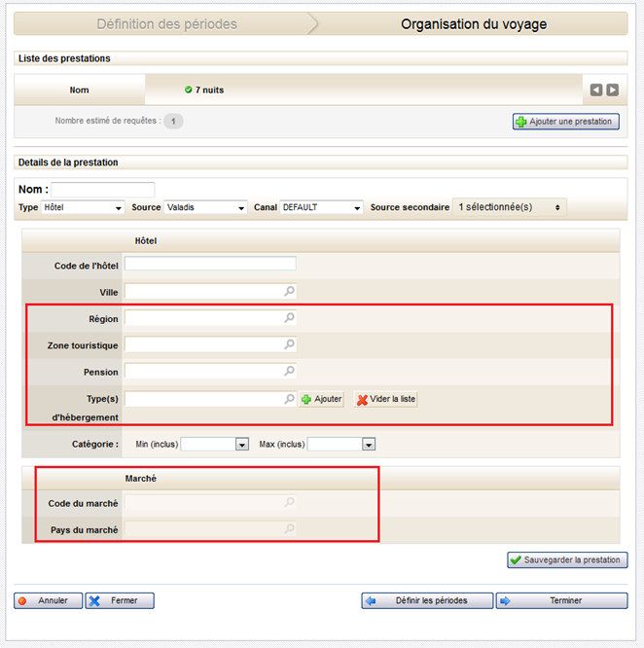Open the Type dropdown showing Hôtel
The image size is (644, 648).
[x=83, y=207]
